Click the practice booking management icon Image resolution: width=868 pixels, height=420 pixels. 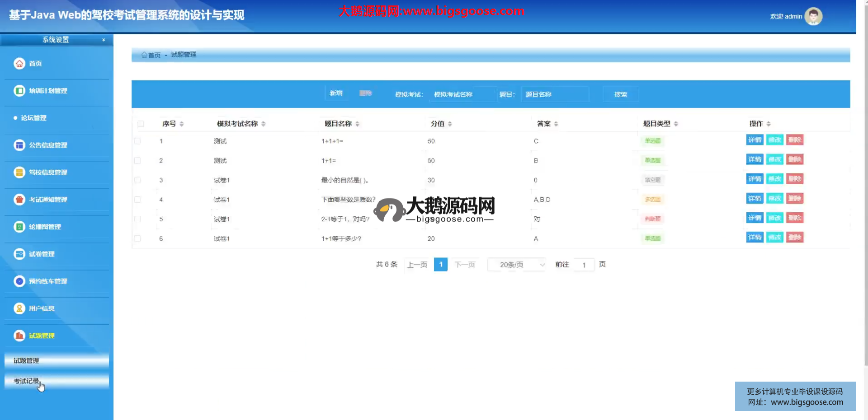[19, 281]
